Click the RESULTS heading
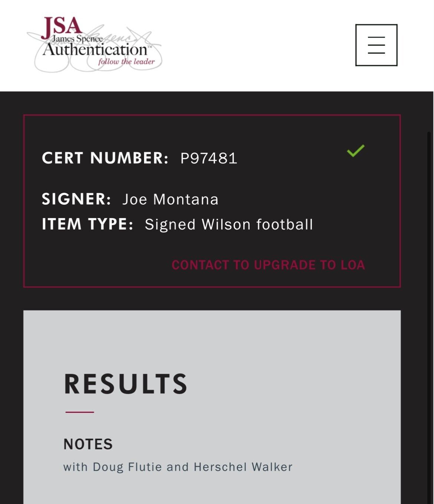Viewport: 434px width, 504px height. tap(125, 384)
